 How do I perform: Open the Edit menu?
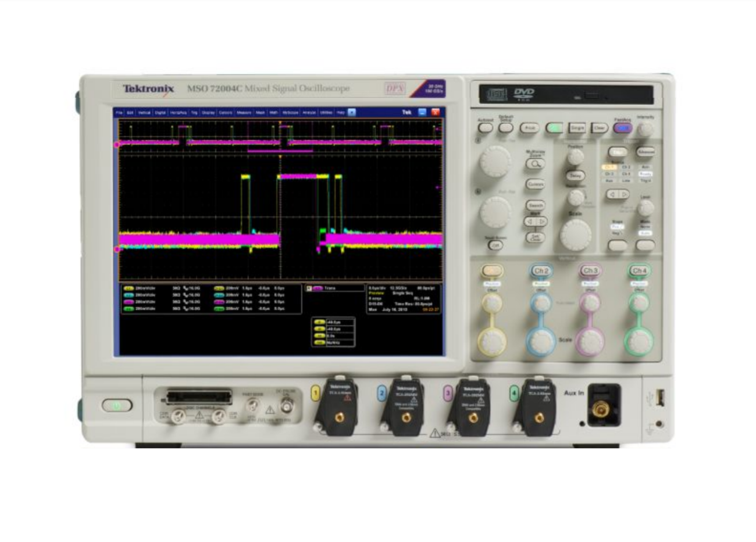click(x=130, y=112)
